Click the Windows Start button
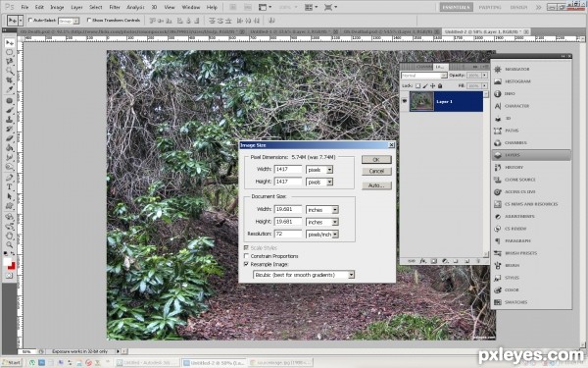 click(11, 363)
